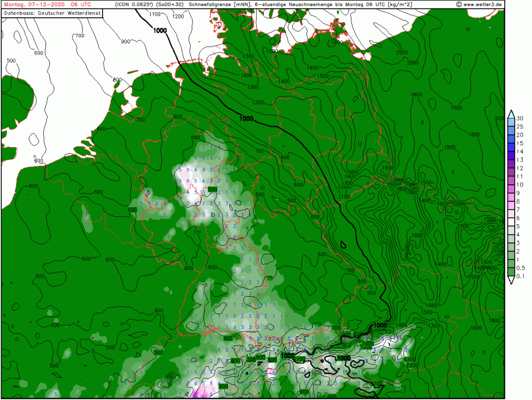Pick the white legend swatch labeled 5

[x=511, y=230]
